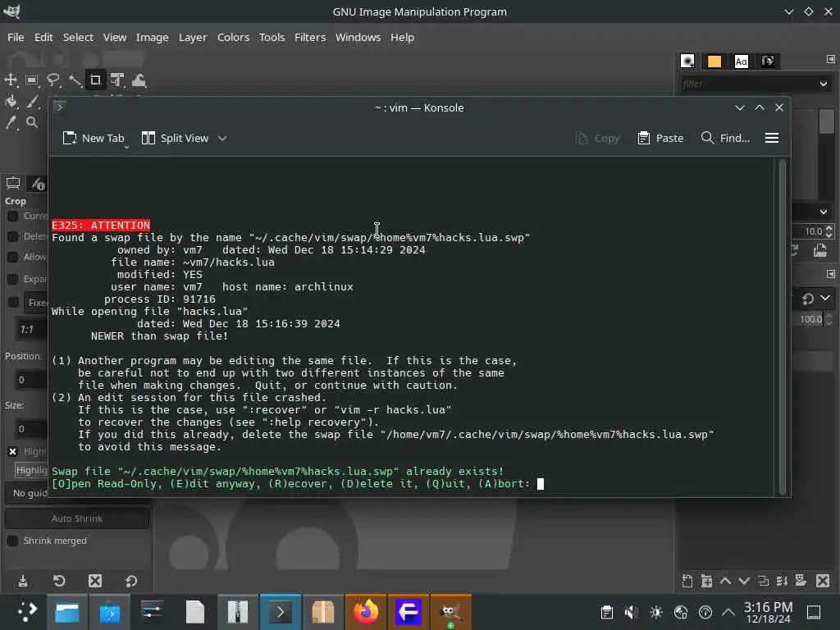This screenshot has width=840, height=630.
Task: Open the layers dock configure menu
Action: pyautogui.click(x=830, y=274)
